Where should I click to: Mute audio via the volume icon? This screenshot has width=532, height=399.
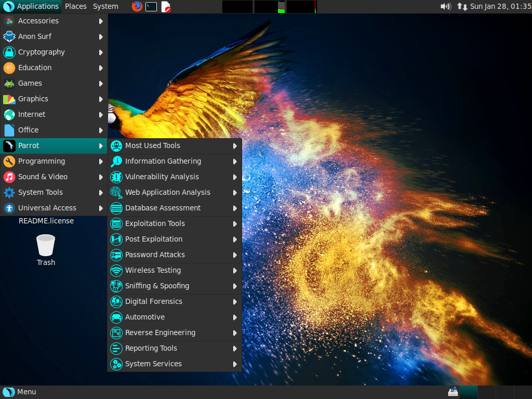(x=445, y=6)
